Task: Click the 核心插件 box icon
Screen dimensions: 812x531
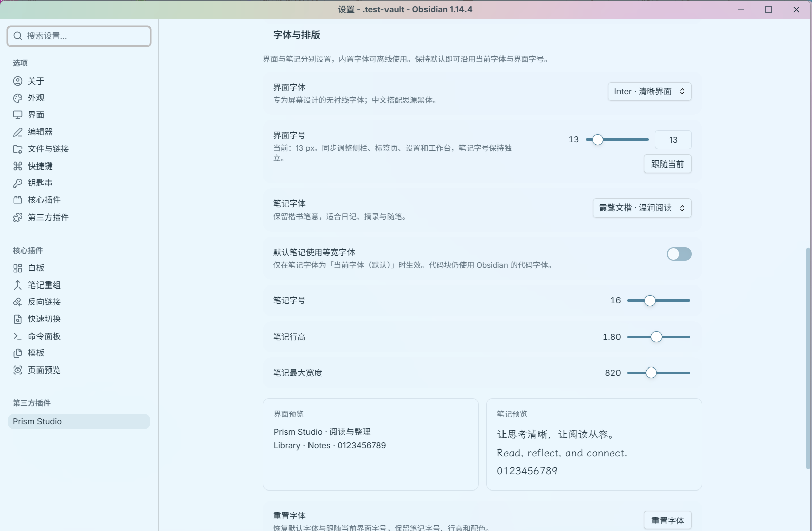Action: (18, 200)
